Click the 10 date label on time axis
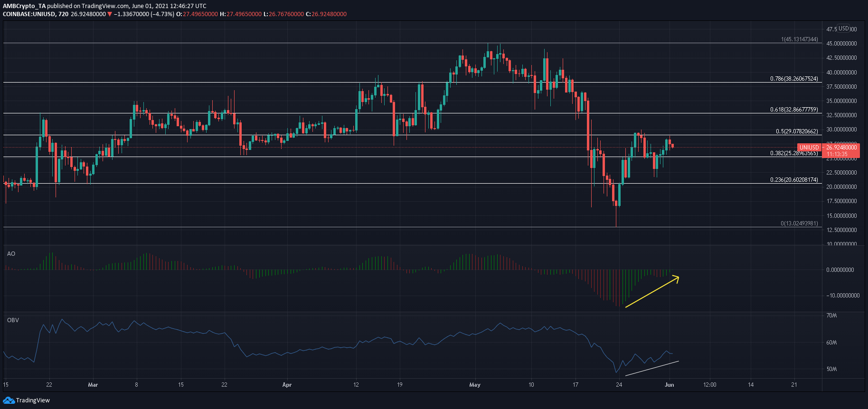868x409 pixels. pos(531,385)
